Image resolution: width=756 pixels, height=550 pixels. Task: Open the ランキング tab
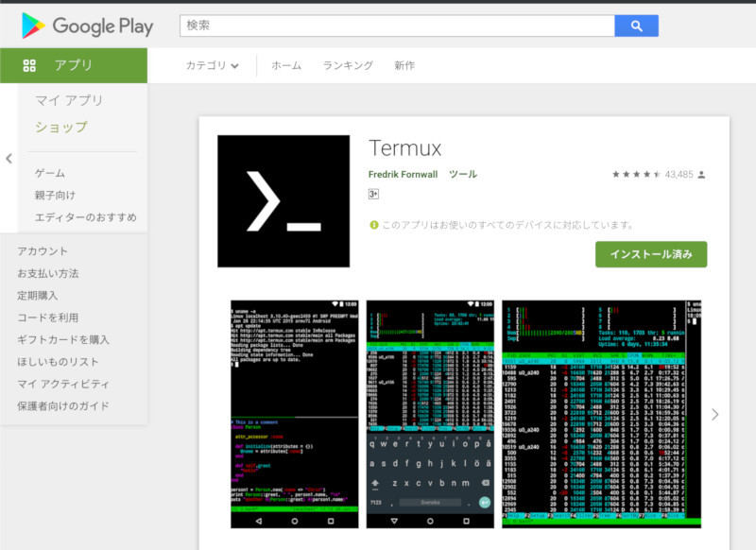pos(348,65)
